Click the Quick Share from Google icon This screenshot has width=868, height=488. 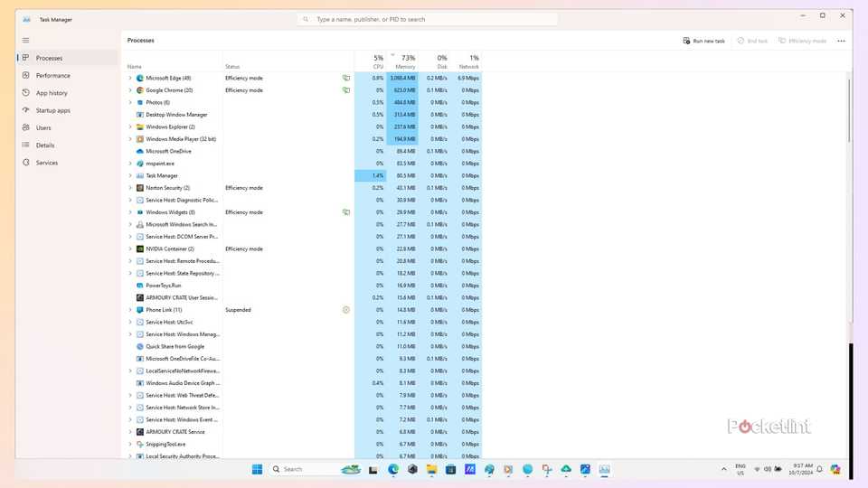pyautogui.click(x=140, y=346)
